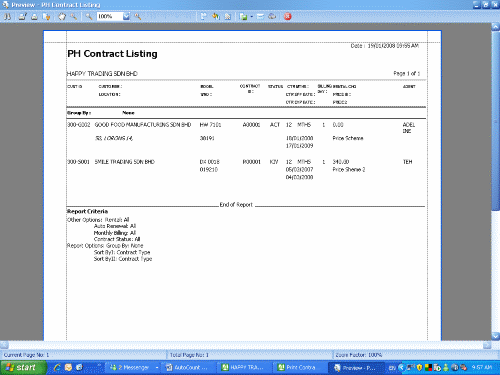Viewport: 500px width, 375px height.
Task: Switch to AutoCount taskbar item
Action: [x=188, y=367]
